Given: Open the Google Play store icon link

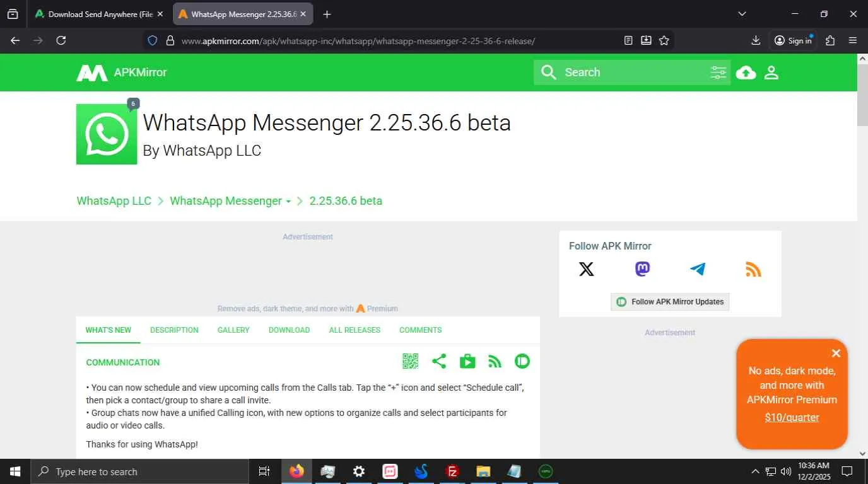Looking at the screenshot, I should pyautogui.click(x=467, y=361).
